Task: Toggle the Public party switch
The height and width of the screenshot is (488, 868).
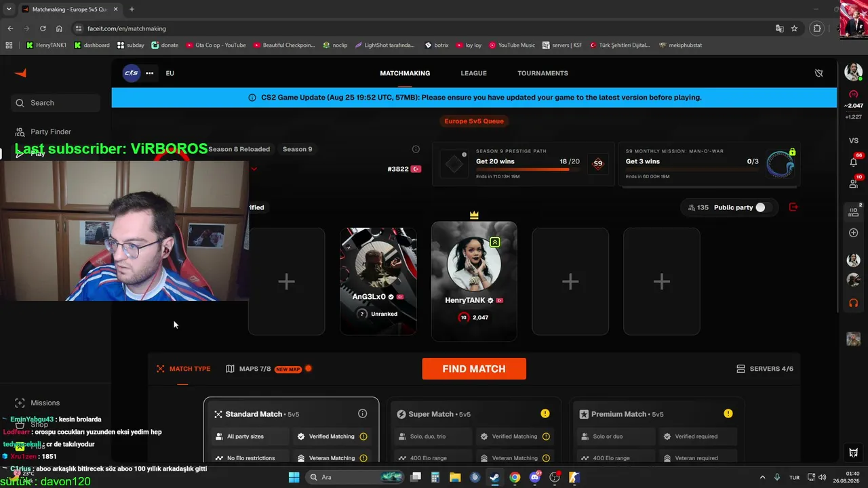Action: [762, 207]
